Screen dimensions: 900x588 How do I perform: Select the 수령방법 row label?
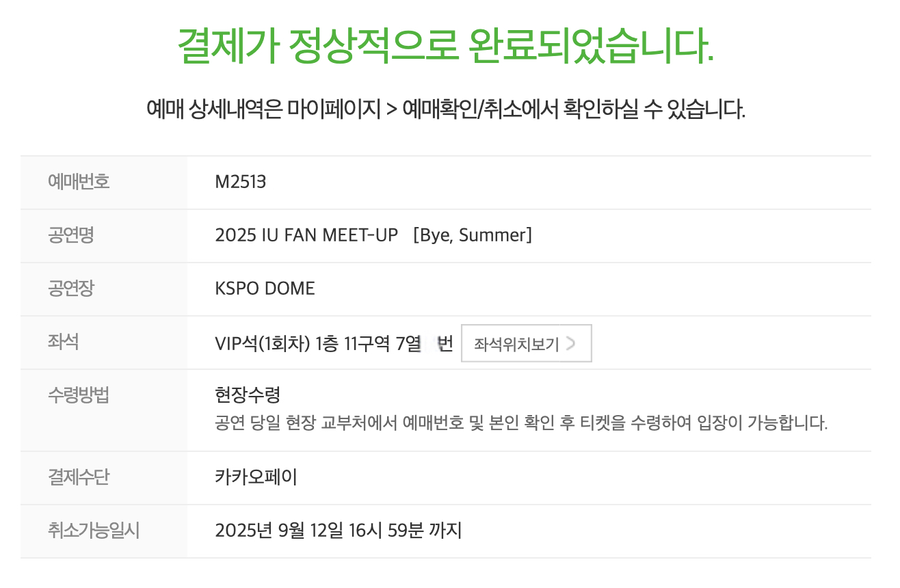(x=78, y=395)
